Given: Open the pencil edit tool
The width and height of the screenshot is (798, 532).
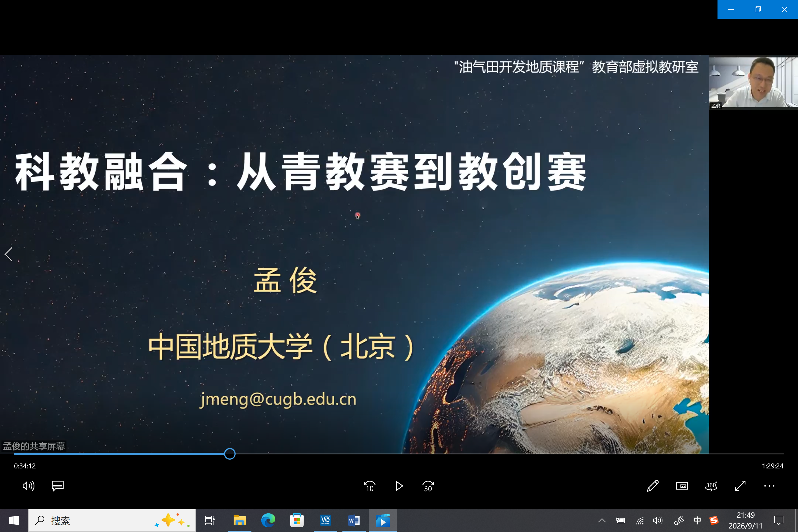Looking at the screenshot, I should tap(652, 486).
